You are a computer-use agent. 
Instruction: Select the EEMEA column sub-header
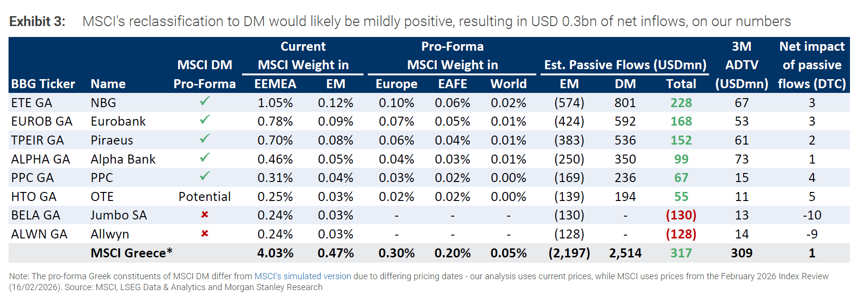[x=275, y=84]
